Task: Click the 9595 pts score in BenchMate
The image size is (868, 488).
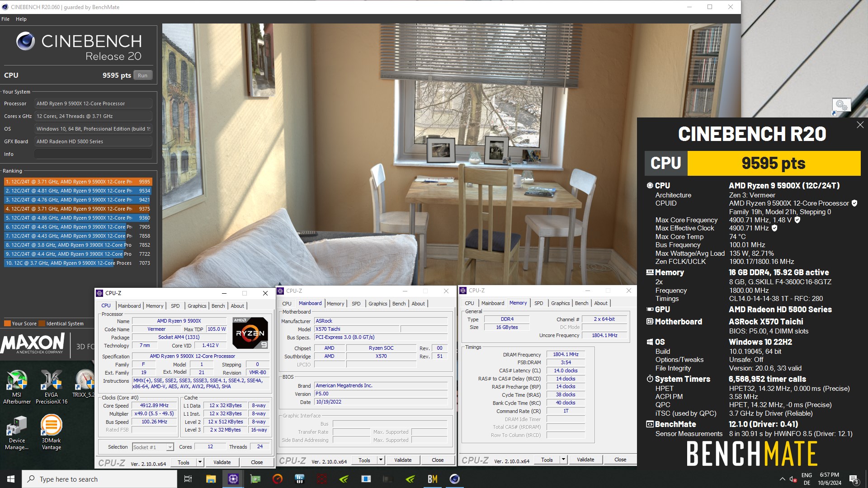Action: coord(774,163)
